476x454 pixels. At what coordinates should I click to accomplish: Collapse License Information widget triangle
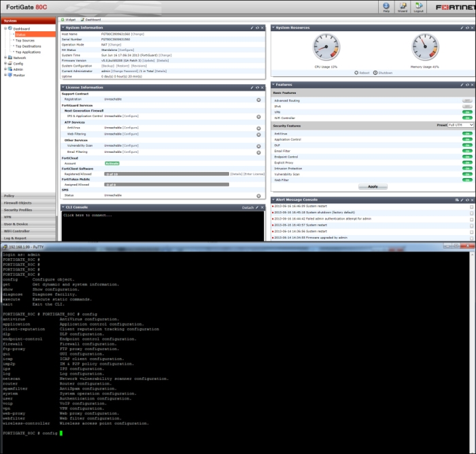coord(63,88)
